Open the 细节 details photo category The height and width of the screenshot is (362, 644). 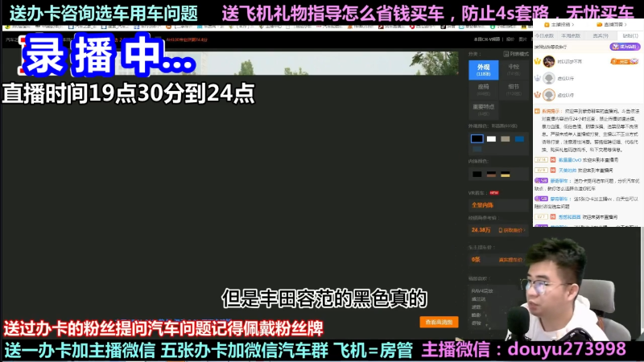point(514,90)
